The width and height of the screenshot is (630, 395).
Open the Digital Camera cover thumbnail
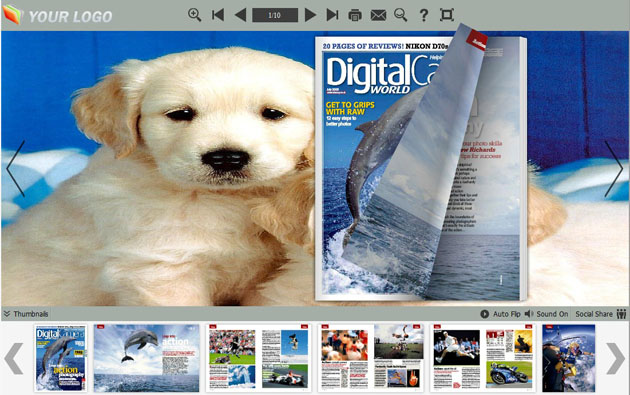coord(61,358)
